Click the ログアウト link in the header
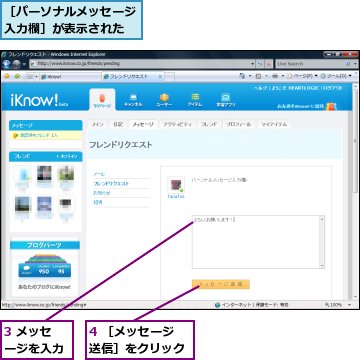The height and width of the screenshot is (360, 360). (x=334, y=88)
